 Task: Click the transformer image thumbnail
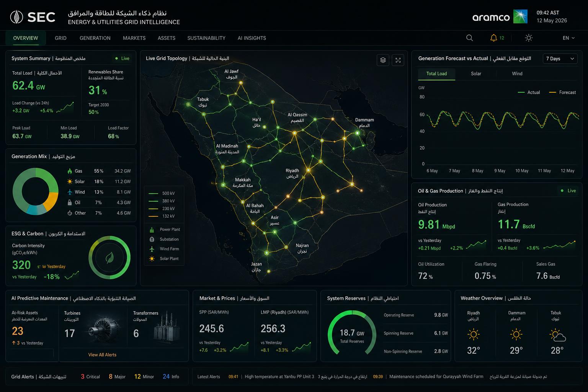pos(166,327)
